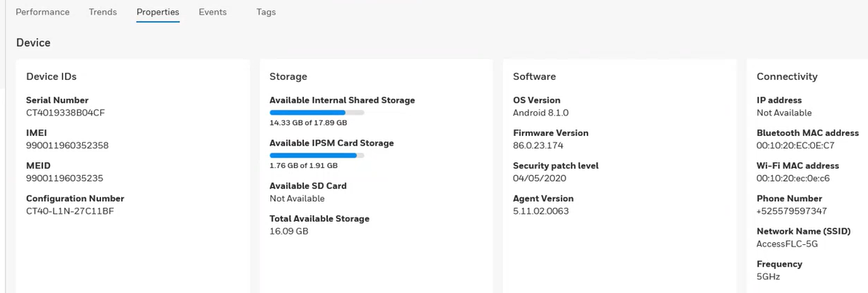Switch to the Trends tab
The image size is (868, 293).
103,12
